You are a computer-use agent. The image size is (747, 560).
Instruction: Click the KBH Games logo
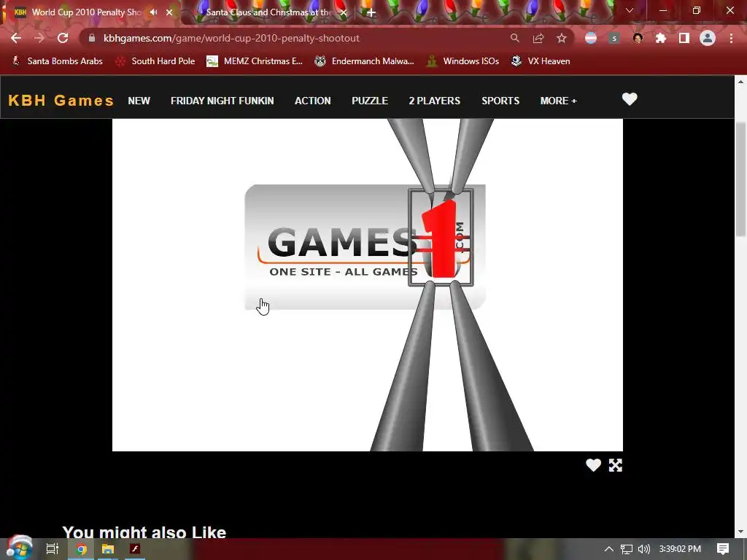(61, 101)
